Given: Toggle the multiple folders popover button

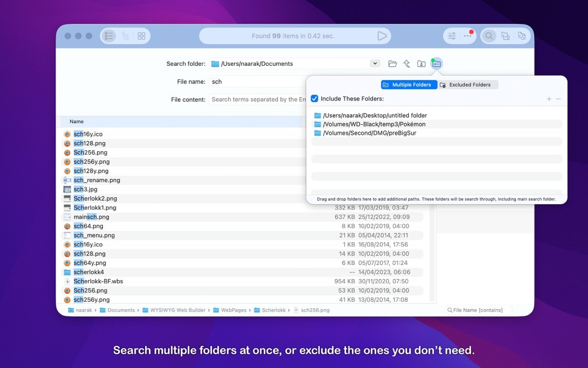Looking at the screenshot, I should click(437, 64).
